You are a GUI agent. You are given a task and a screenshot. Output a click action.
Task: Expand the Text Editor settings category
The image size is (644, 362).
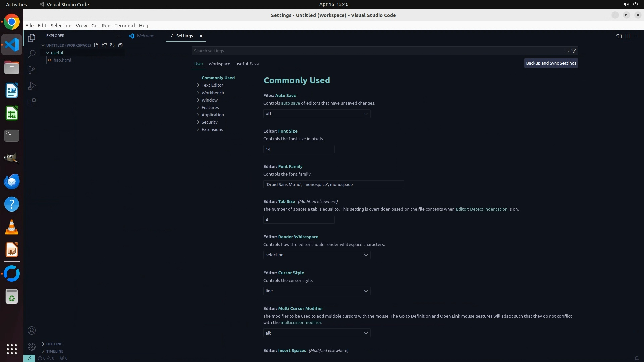[212, 85]
